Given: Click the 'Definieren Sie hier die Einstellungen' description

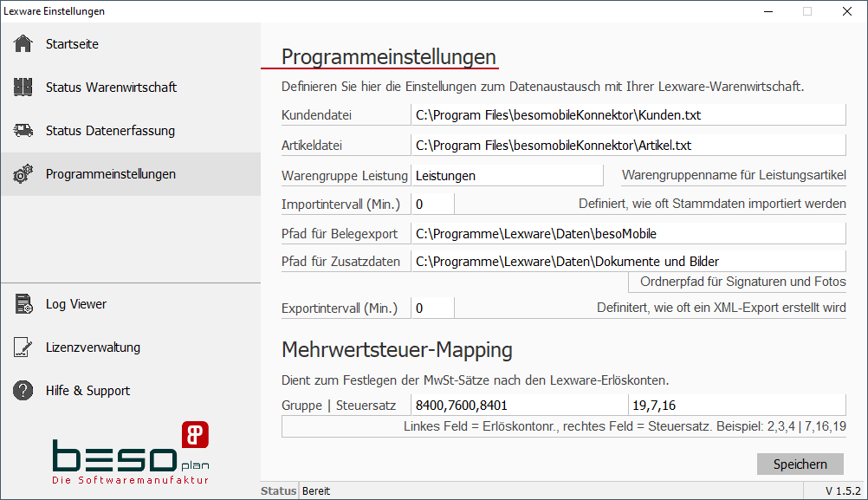Looking at the screenshot, I should tap(542, 87).
